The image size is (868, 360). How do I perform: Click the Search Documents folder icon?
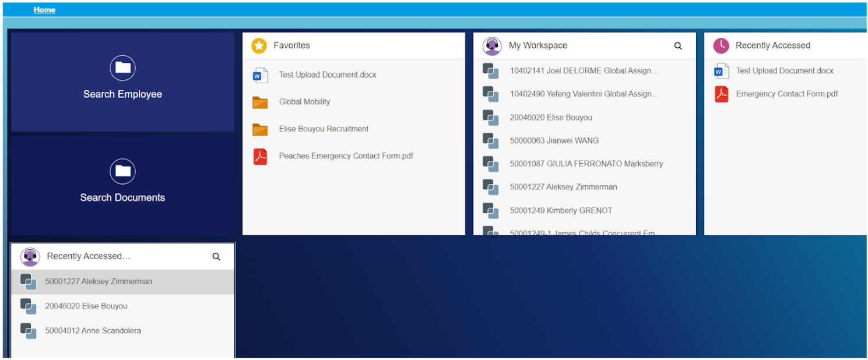point(122,171)
